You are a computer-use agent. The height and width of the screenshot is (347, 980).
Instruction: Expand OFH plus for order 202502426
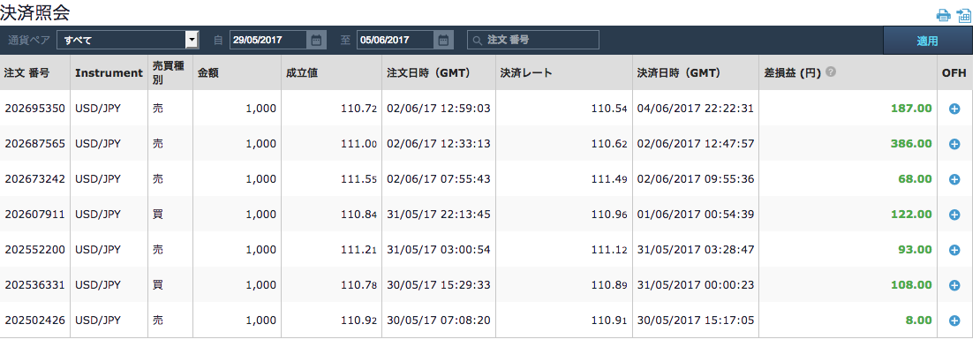tap(954, 321)
